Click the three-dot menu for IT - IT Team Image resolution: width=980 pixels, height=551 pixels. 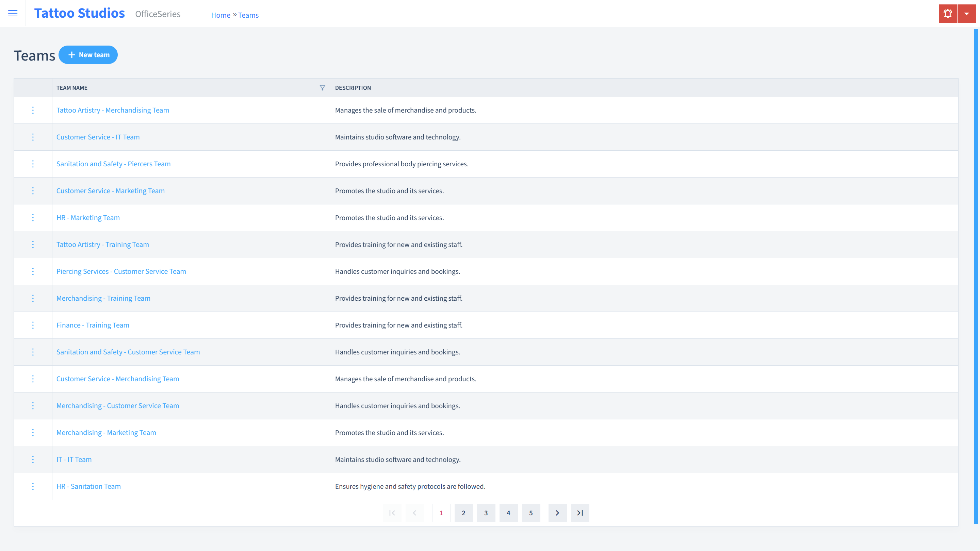click(x=33, y=460)
